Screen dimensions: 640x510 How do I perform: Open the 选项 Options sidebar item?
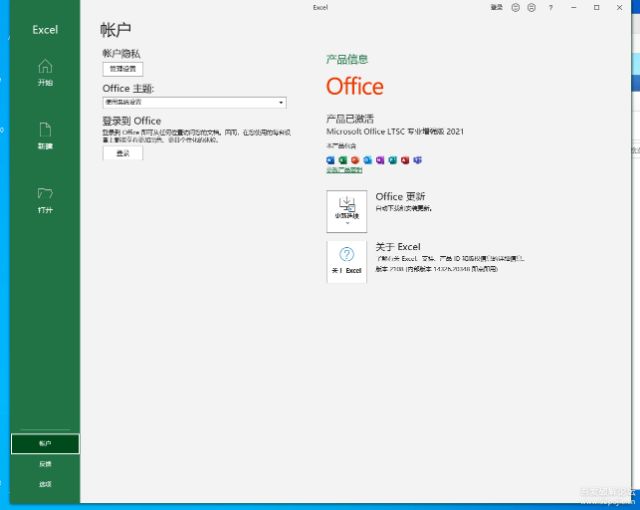click(45, 484)
